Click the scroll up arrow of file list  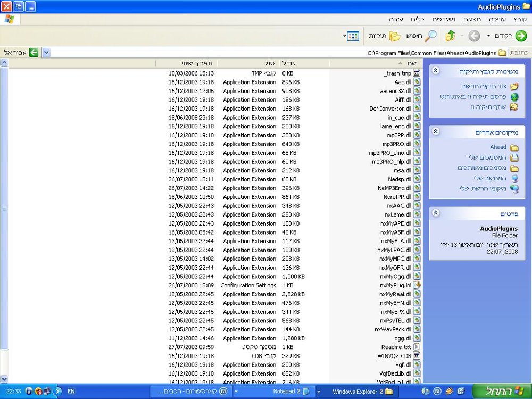(x=4, y=62)
